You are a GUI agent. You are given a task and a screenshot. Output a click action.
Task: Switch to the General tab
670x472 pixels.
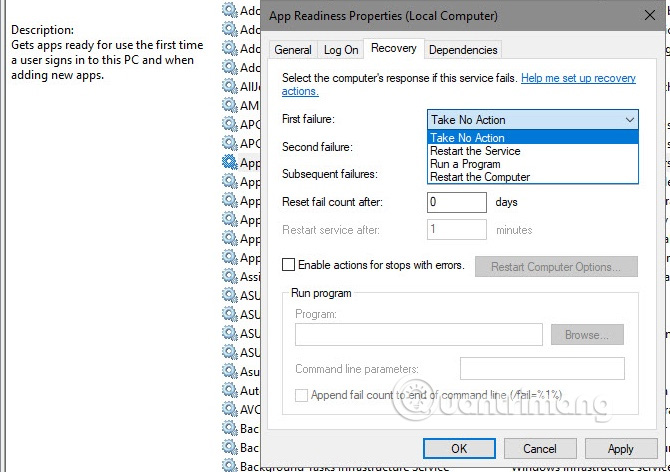coord(293,50)
